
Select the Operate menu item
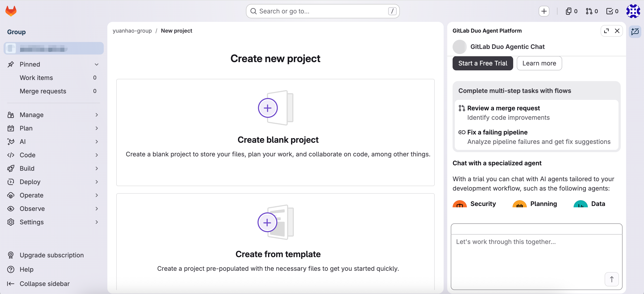[53, 195]
